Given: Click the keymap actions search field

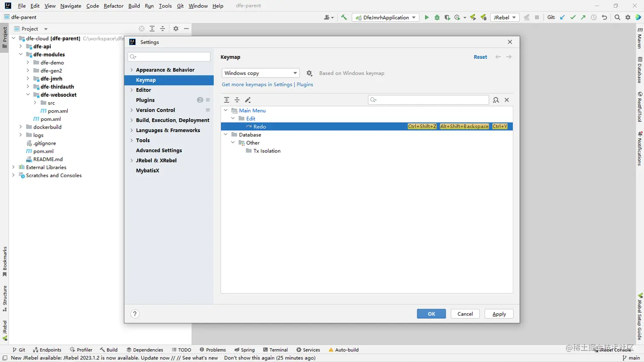Looking at the screenshot, I should (x=428, y=100).
